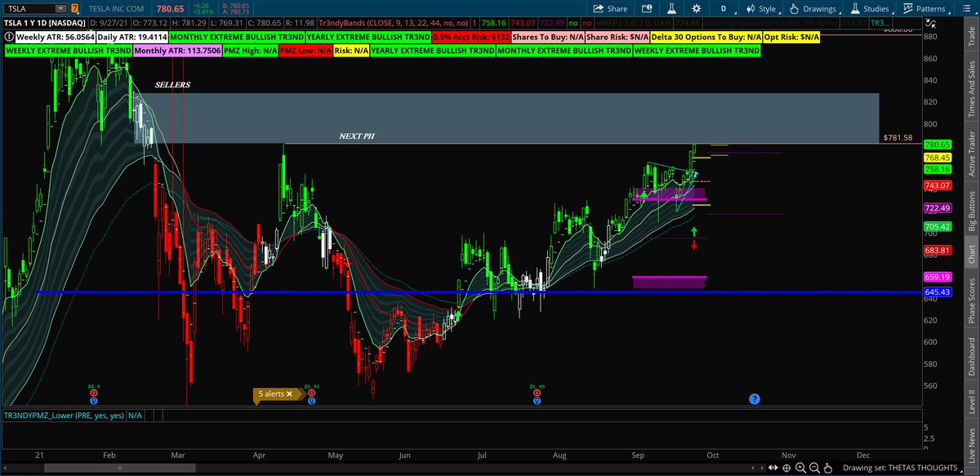Image resolution: width=980 pixels, height=476 pixels.
Task: Click the study warning icon beside Weekly ATR
Action: 8,38
